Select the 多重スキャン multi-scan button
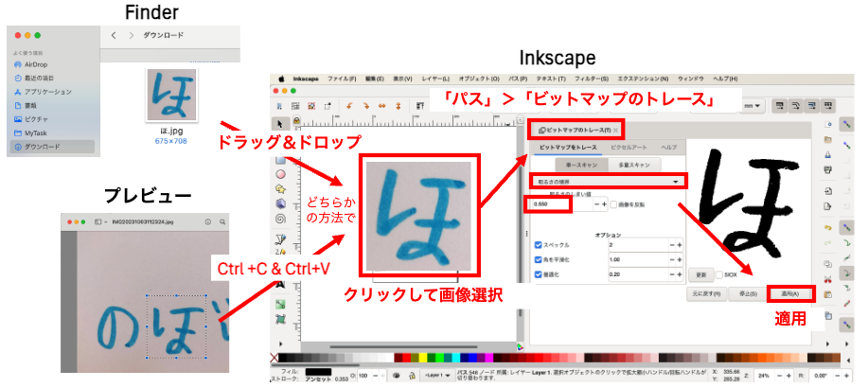The width and height of the screenshot is (868, 388). 634,165
